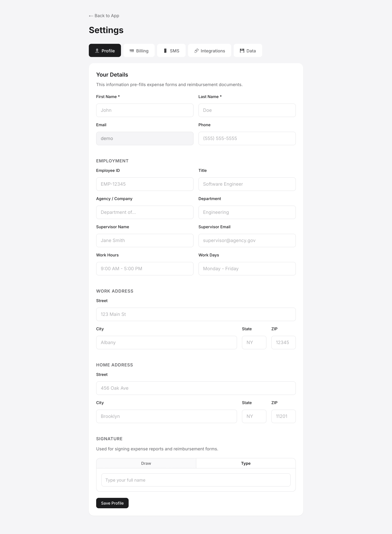This screenshot has height=534, width=392.
Task: Click the Supervisor Email field
Action: (x=247, y=240)
